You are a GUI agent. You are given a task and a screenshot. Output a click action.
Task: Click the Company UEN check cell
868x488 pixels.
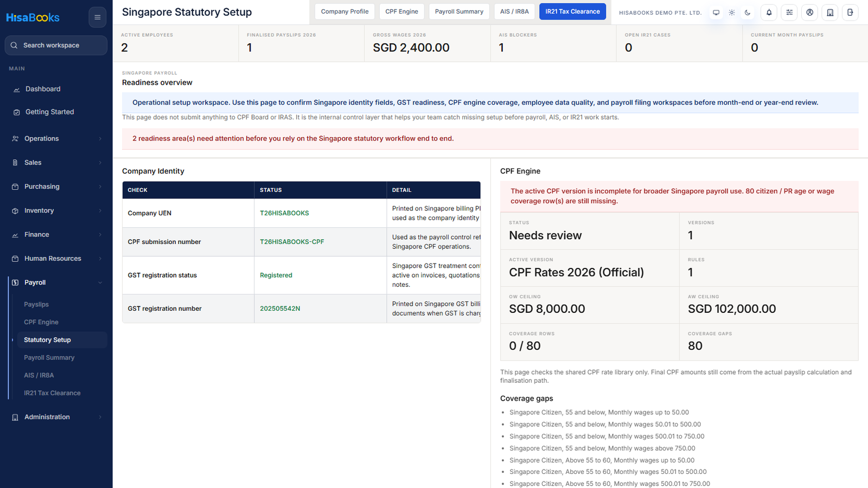[x=188, y=213]
